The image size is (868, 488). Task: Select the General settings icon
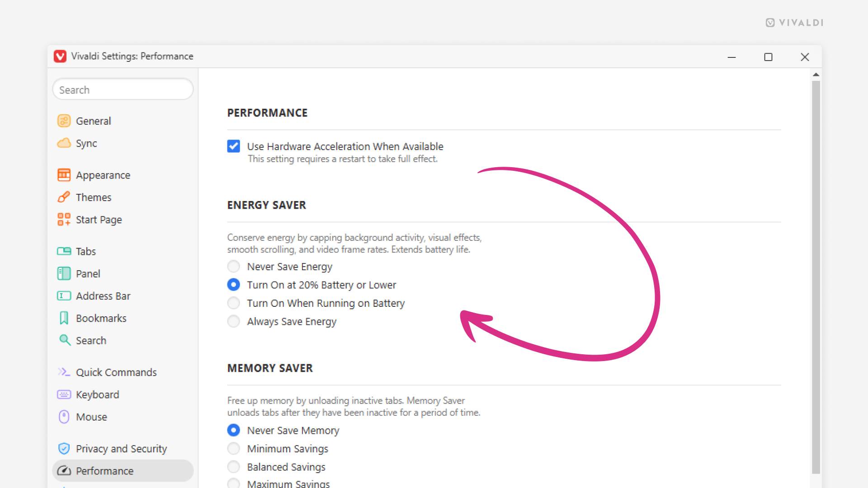tap(64, 121)
